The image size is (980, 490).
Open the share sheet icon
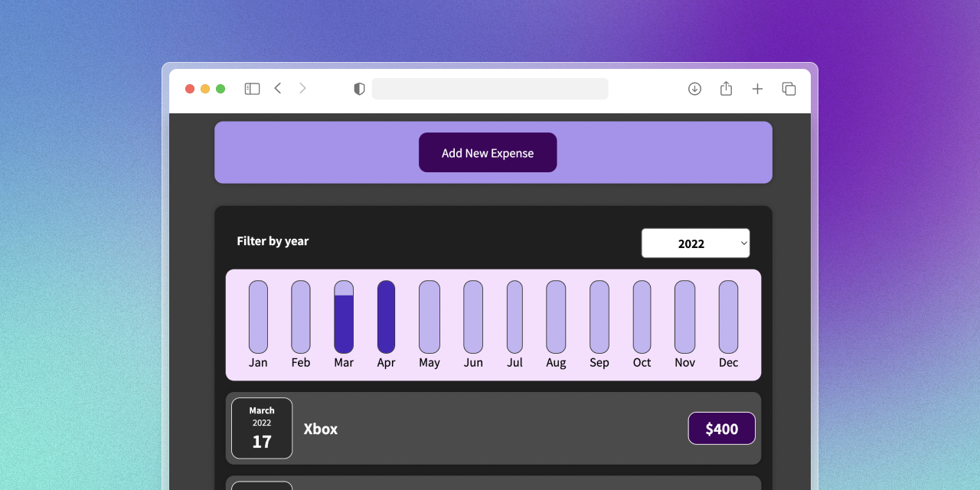(x=726, y=88)
